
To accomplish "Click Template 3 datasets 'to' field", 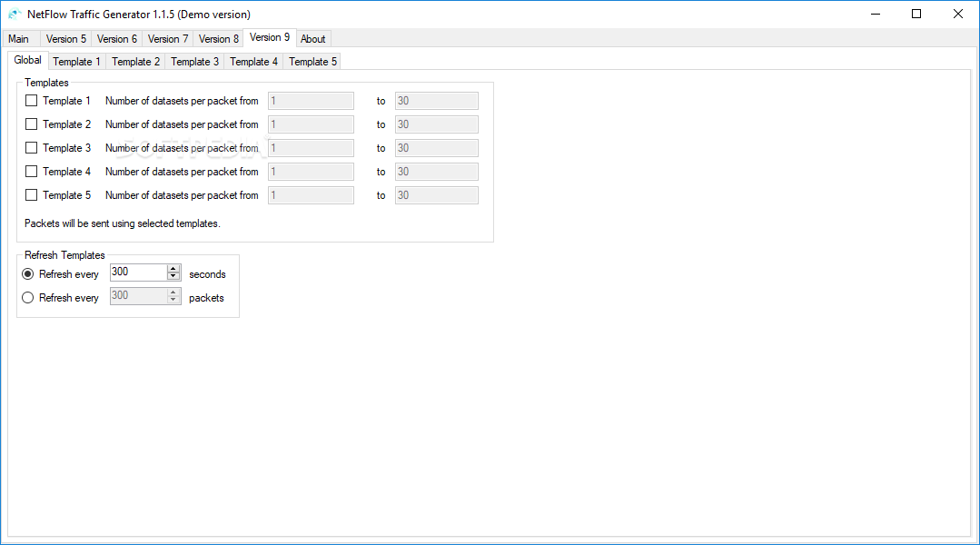I will click(436, 148).
